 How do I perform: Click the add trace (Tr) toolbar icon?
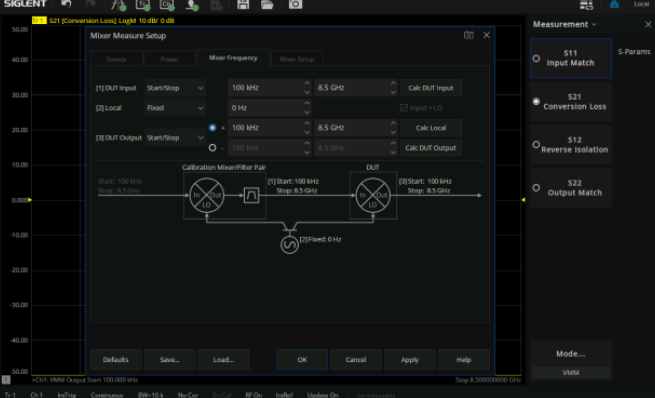[x=143, y=5]
